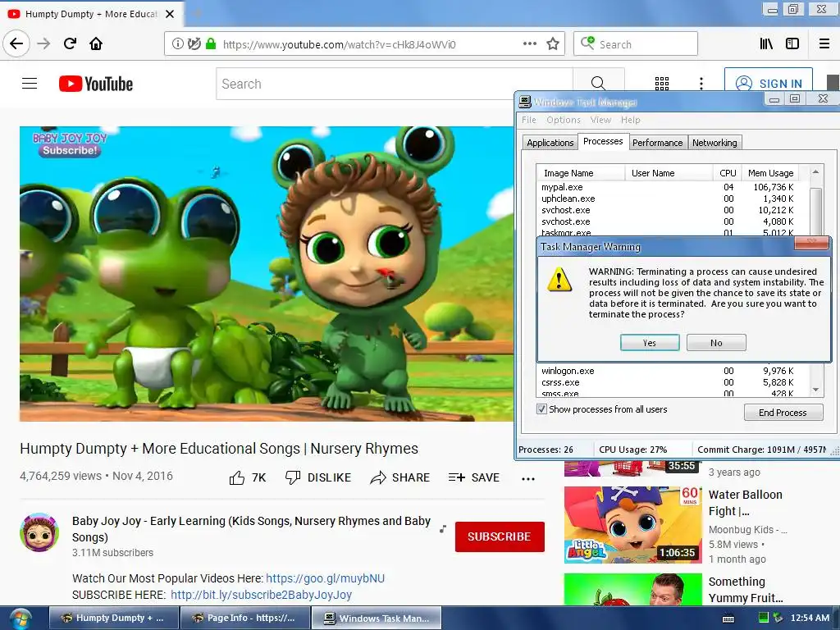The image size is (840, 630).
Task: Open the bit.ly/subscribe2BabyJoyJoy link
Action: point(262,595)
